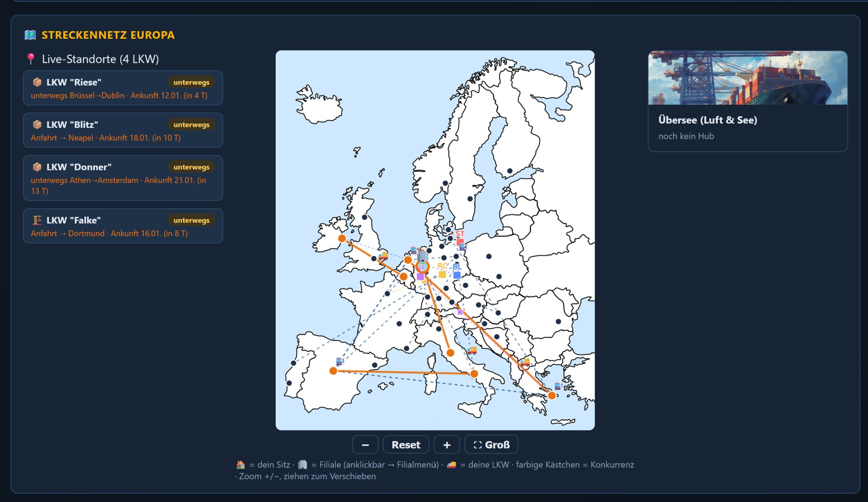Screen dimensions: 868x502
Task: Zoom in the map with plus button
Action: pos(447,445)
